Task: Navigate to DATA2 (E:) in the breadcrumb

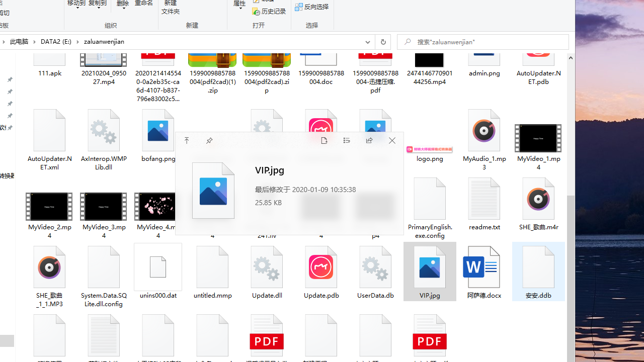Action: tap(56, 42)
